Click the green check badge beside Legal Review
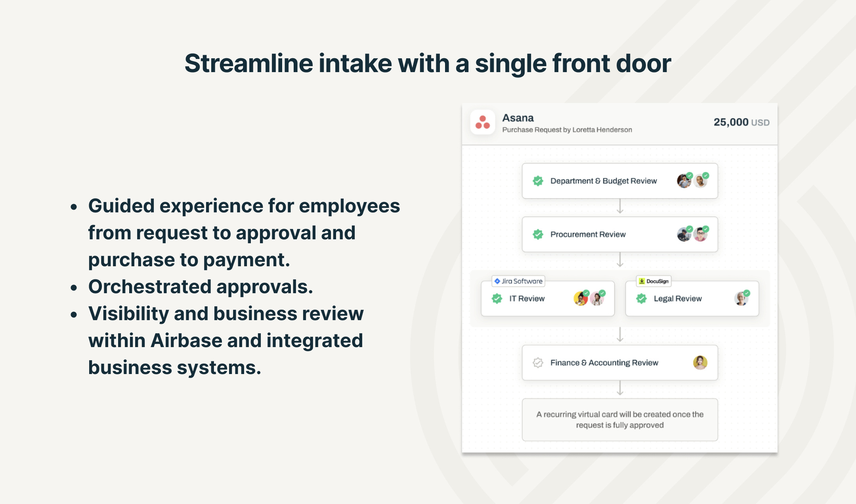 641,299
